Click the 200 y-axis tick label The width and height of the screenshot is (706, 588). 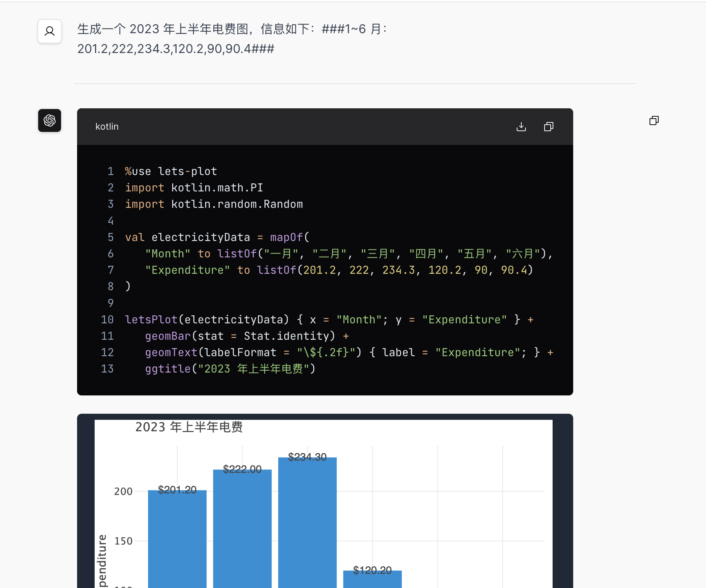point(123,492)
